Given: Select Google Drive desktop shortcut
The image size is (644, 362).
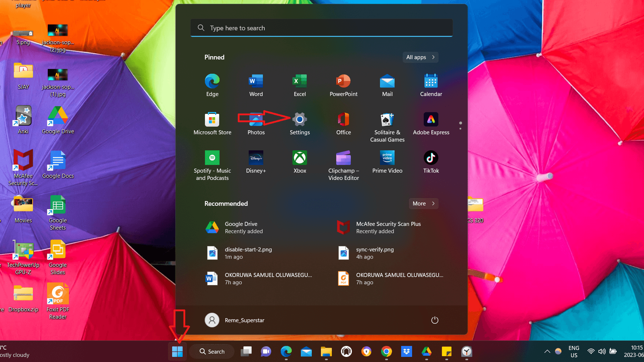Looking at the screenshot, I should (58, 120).
